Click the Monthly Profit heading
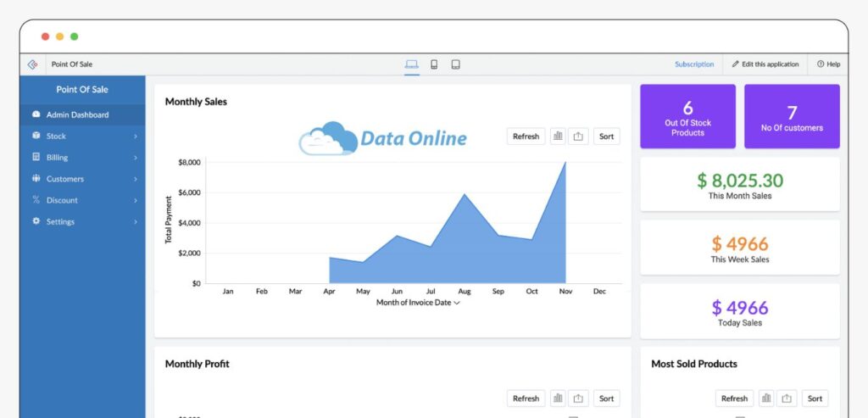The width and height of the screenshot is (868, 418). (197, 364)
